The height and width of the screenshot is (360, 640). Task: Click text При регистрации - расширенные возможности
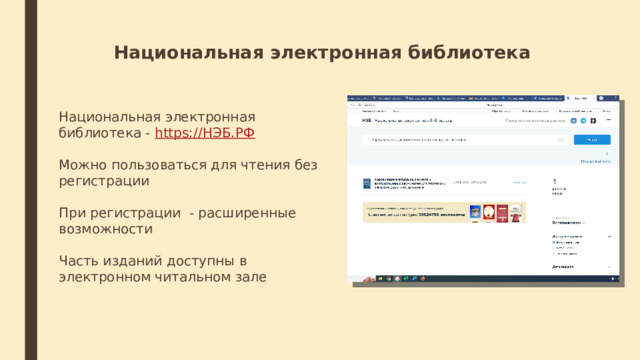(177, 221)
